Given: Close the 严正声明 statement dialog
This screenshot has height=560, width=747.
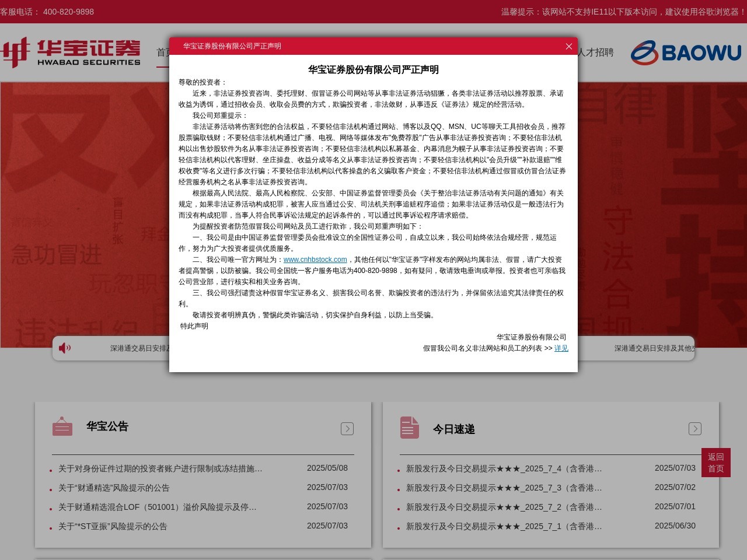Looking at the screenshot, I should [569, 47].
